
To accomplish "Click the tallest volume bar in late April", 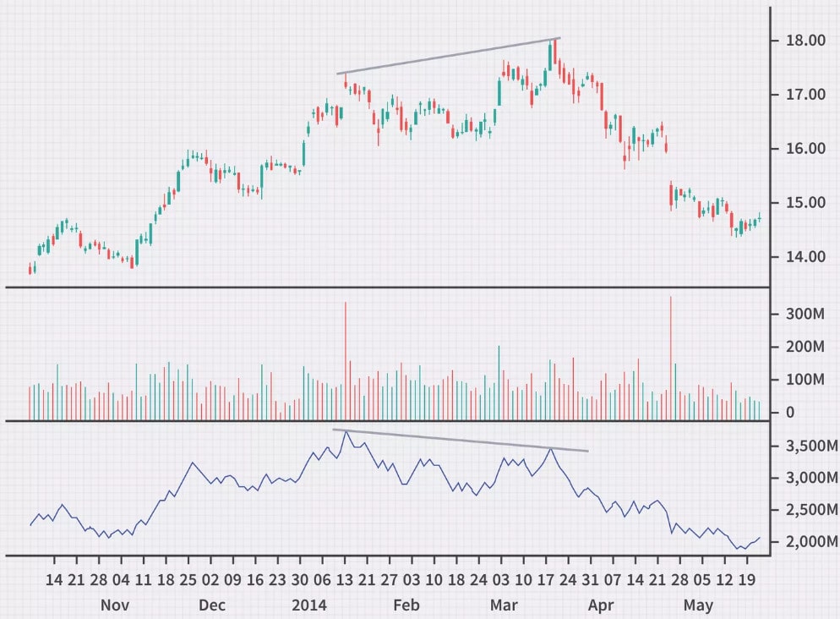I will [x=671, y=355].
